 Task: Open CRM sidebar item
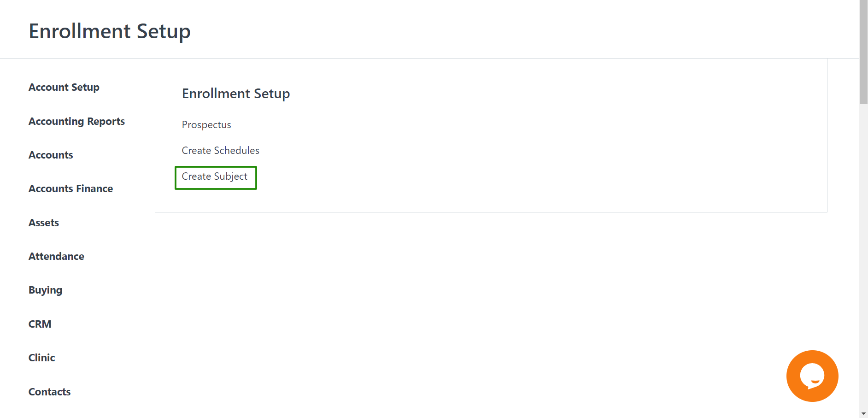pyautogui.click(x=40, y=324)
